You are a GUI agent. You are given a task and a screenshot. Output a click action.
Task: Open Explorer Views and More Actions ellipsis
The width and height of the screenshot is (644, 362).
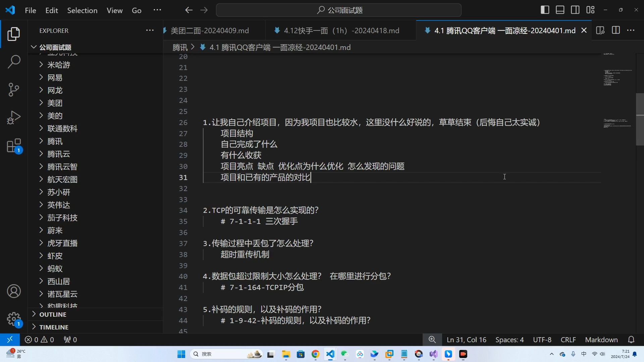pyautogui.click(x=150, y=31)
